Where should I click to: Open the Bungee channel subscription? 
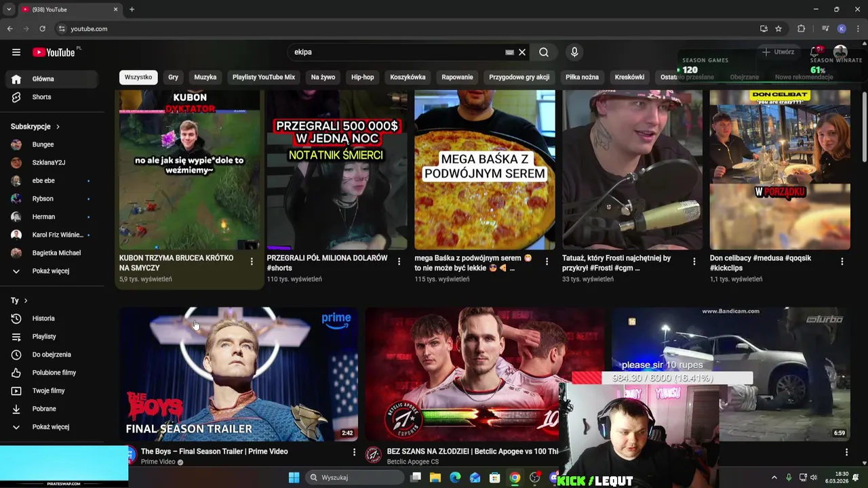[x=52, y=144]
